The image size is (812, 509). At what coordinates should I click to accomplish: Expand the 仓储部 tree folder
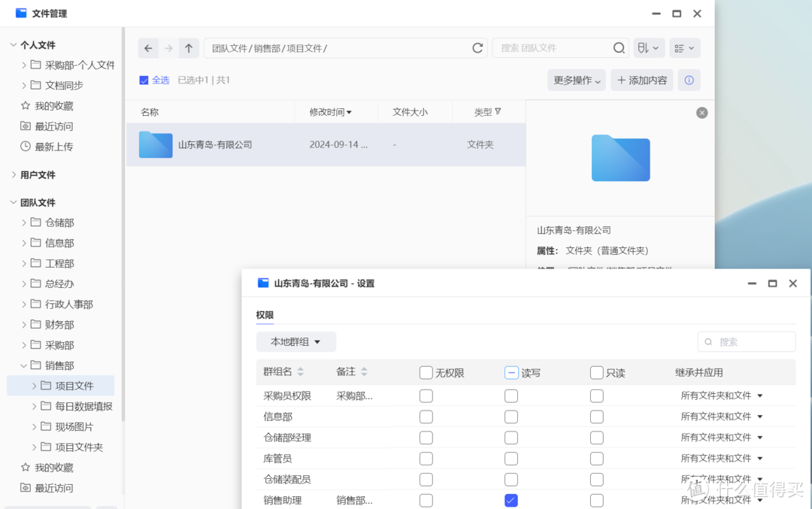(x=25, y=223)
